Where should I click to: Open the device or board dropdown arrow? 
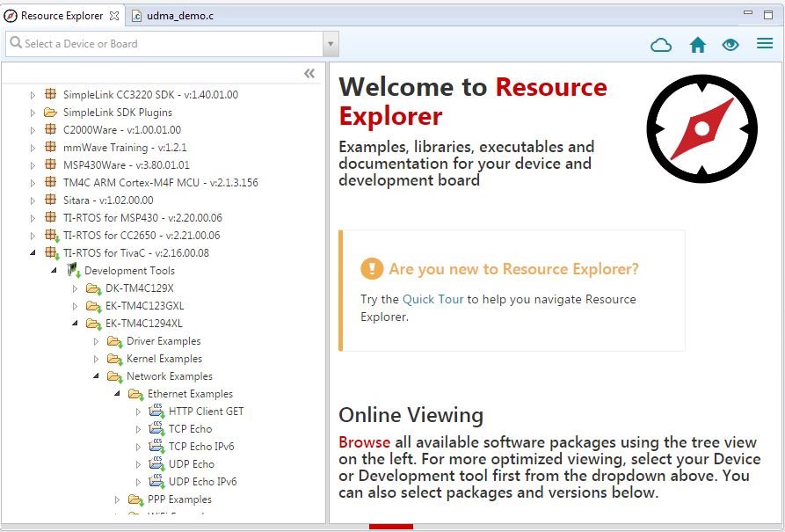pyautogui.click(x=331, y=44)
